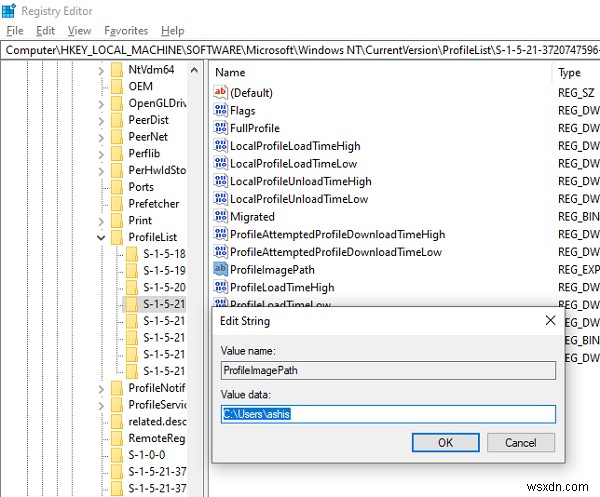Select the Prefetcher folder icon
Image resolution: width=600 pixels, height=497 pixels.
(117, 204)
